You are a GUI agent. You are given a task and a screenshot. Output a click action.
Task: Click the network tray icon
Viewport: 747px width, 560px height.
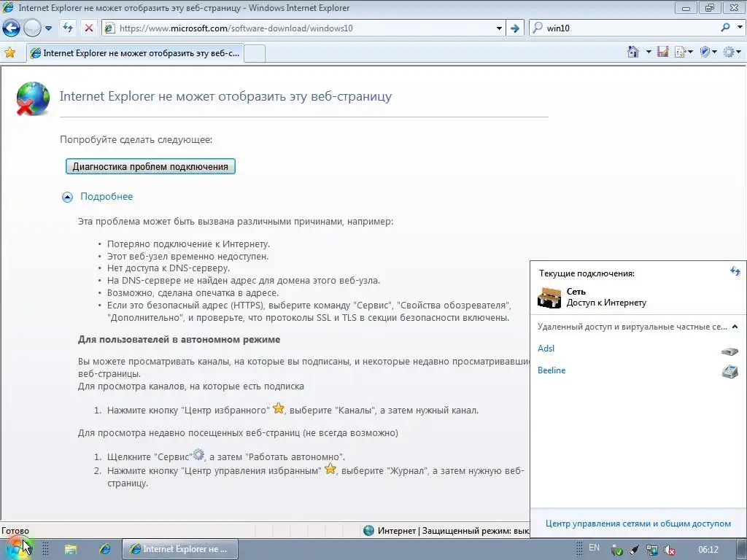[651, 551]
